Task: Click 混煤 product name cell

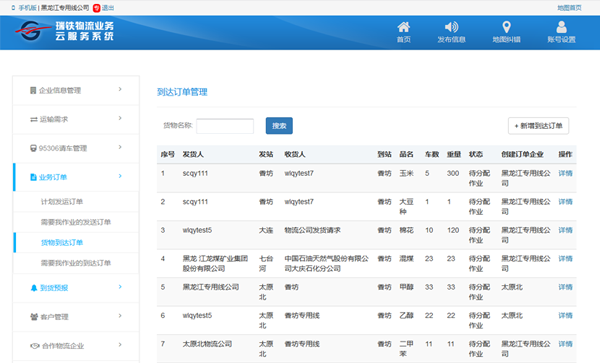Action: [x=406, y=259]
